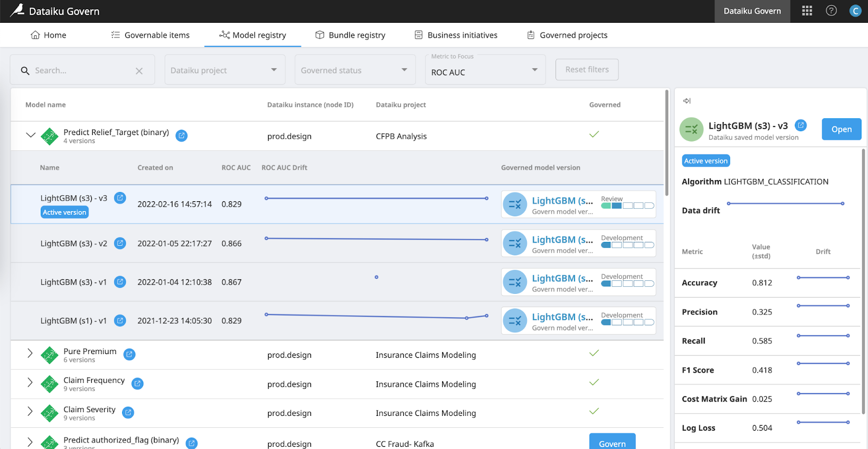Open external link for LightGBM (s1) - v1
The height and width of the screenshot is (449, 868).
120,320
